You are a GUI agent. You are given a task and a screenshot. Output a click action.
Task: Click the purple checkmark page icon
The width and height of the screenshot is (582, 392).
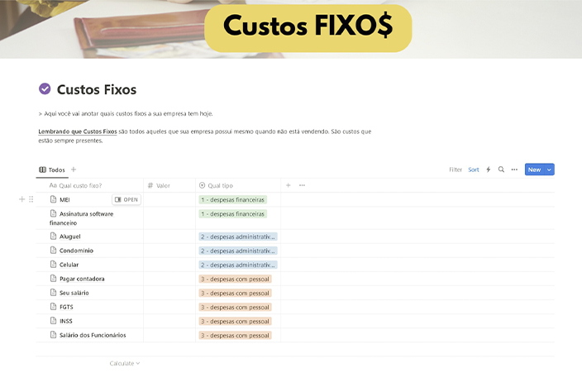coord(45,88)
